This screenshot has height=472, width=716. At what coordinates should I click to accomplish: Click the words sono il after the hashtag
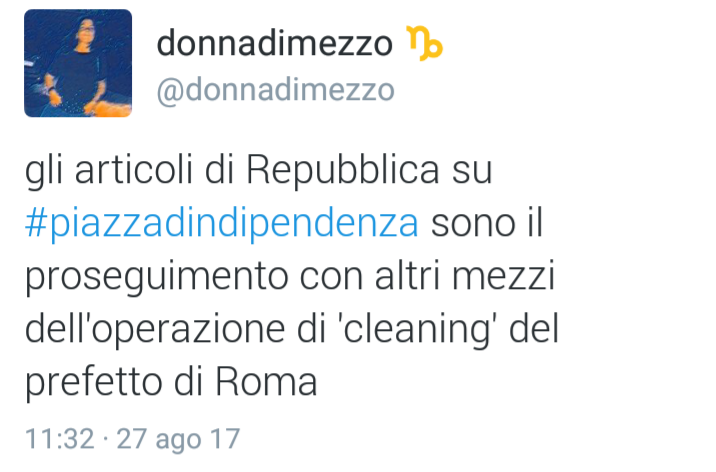[x=487, y=223]
